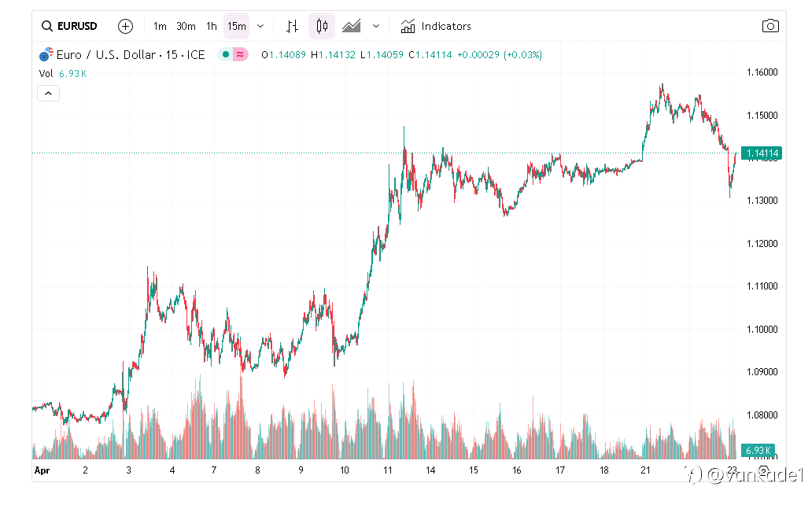Click the 1.12000 price axis label
Viewport: 812px width, 505px height.
(x=762, y=243)
